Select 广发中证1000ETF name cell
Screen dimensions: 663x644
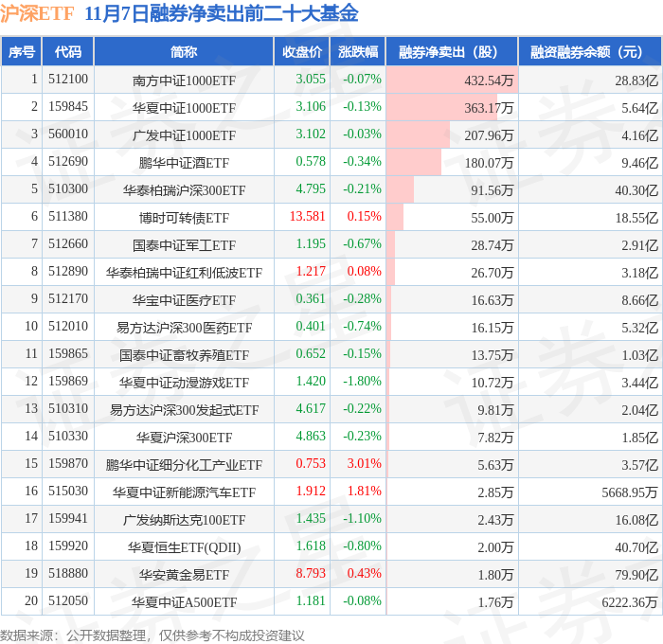click(x=184, y=135)
